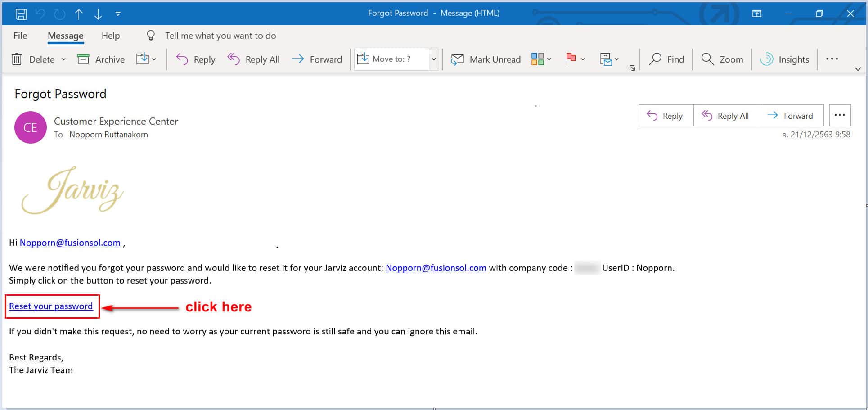Click Mark Unread in the ribbon
The width and height of the screenshot is (868, 410).
486,59
